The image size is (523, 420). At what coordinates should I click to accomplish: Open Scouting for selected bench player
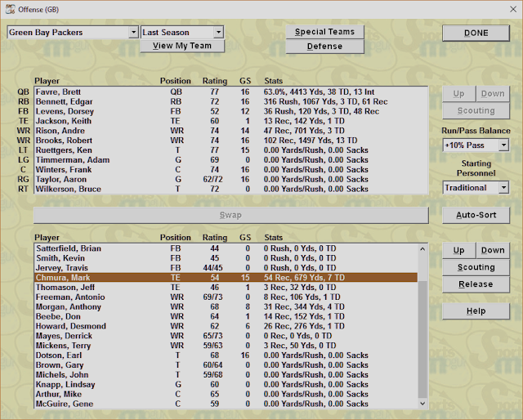coord(476,267)
